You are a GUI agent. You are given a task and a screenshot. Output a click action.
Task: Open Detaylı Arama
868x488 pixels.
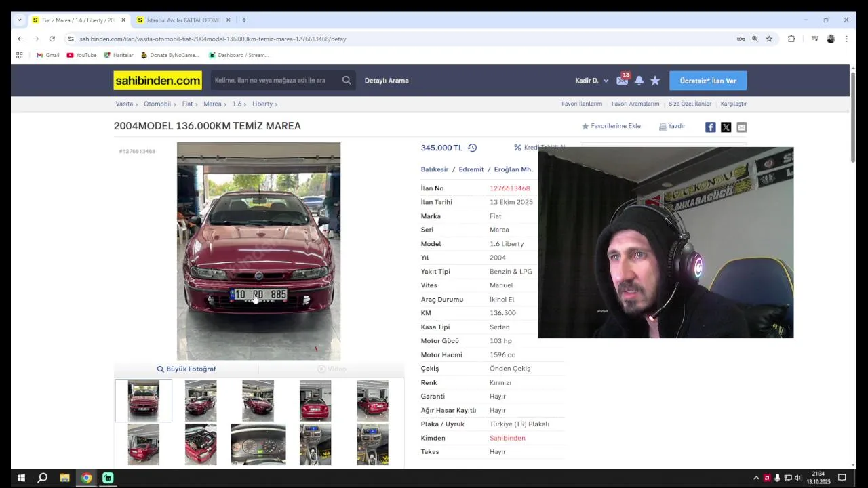pos(387,81)
